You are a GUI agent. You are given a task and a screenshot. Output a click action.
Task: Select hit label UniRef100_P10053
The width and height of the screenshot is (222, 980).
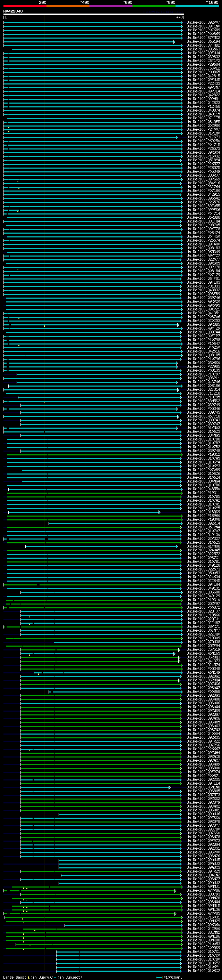pyautogui.click(x=203, y=943)
